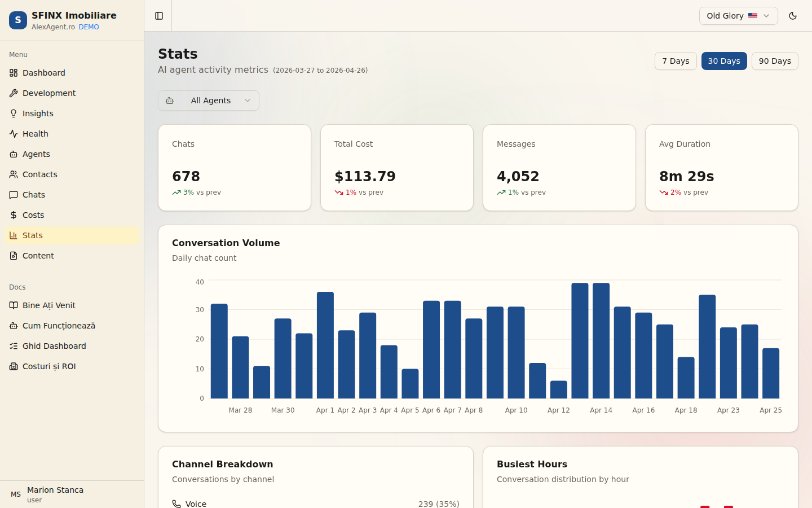This screenshot has width=812, height=508.
Task: Navigate to Agents
Action: coord(72,154)
